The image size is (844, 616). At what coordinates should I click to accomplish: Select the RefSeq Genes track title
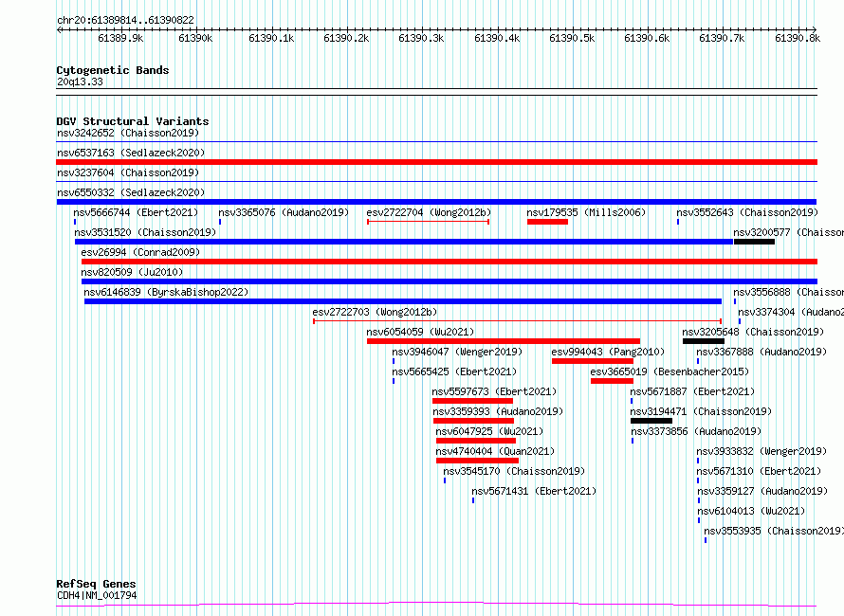tap(96, 584)
